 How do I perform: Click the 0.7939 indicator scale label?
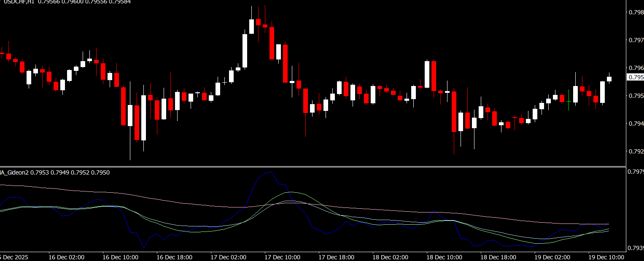click(636, 248)
